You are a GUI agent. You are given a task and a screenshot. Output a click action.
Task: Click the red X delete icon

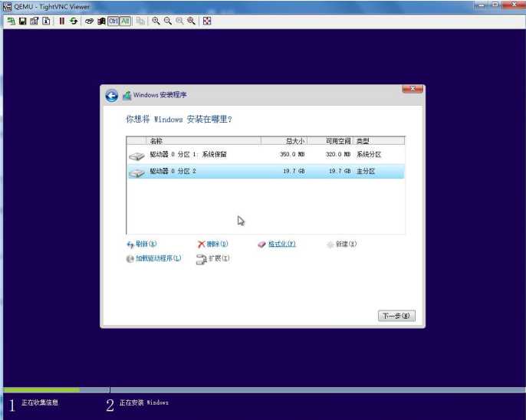(x=201, y=244)
